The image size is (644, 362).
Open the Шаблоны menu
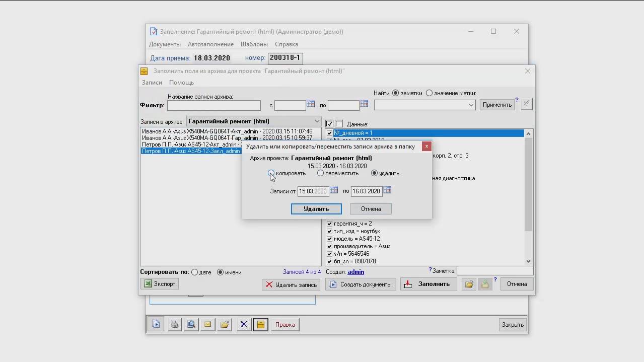(254, 44)
